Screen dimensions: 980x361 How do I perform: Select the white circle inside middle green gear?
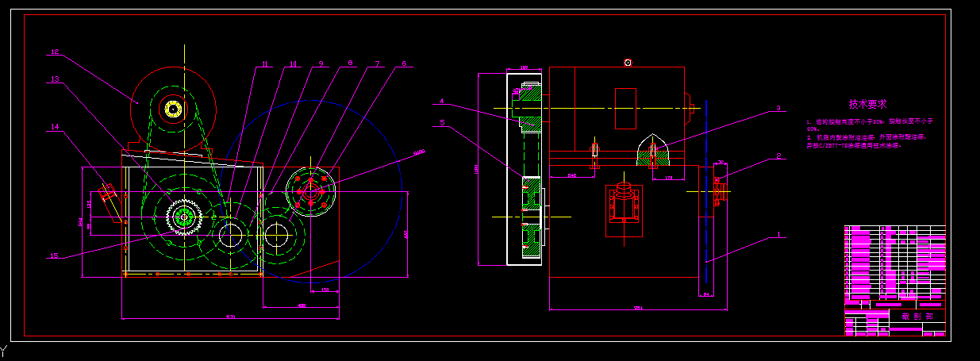(x=232, y=236)
